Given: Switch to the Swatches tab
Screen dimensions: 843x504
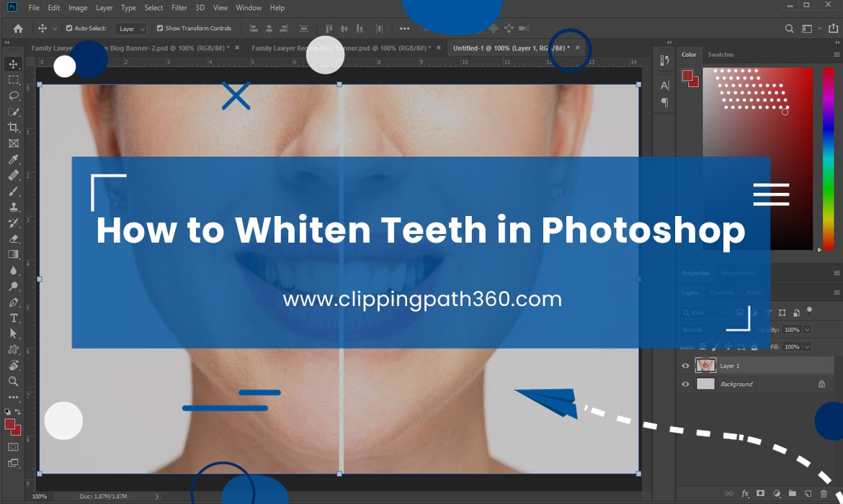Looking at the screenshot, I should pos(721,55).
